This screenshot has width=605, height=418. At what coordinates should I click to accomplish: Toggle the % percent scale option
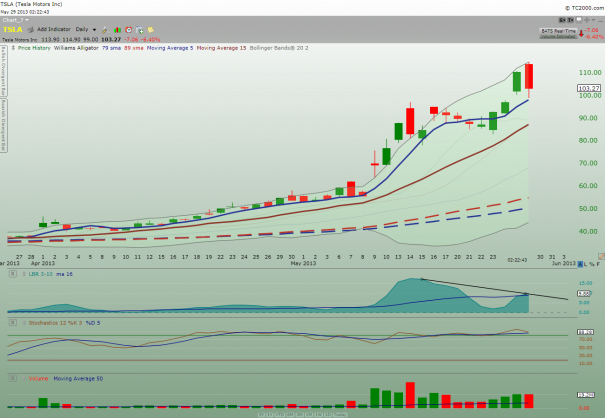coord(592,264)
